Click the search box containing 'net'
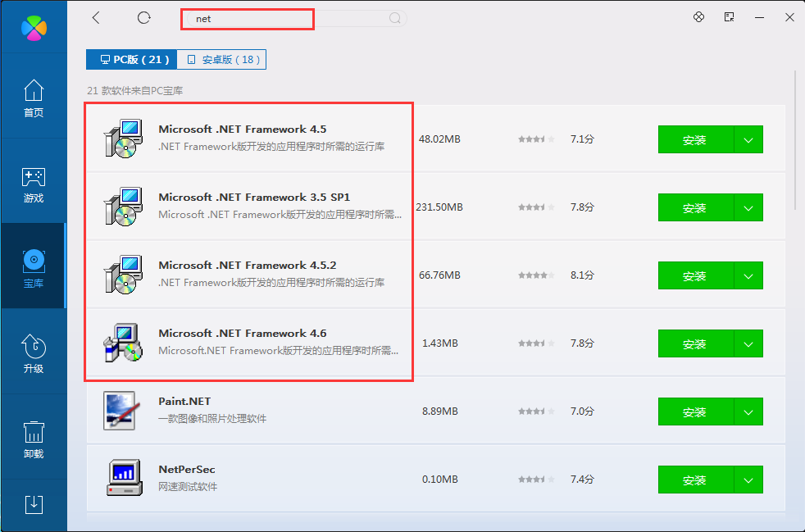 coord(287,18)
